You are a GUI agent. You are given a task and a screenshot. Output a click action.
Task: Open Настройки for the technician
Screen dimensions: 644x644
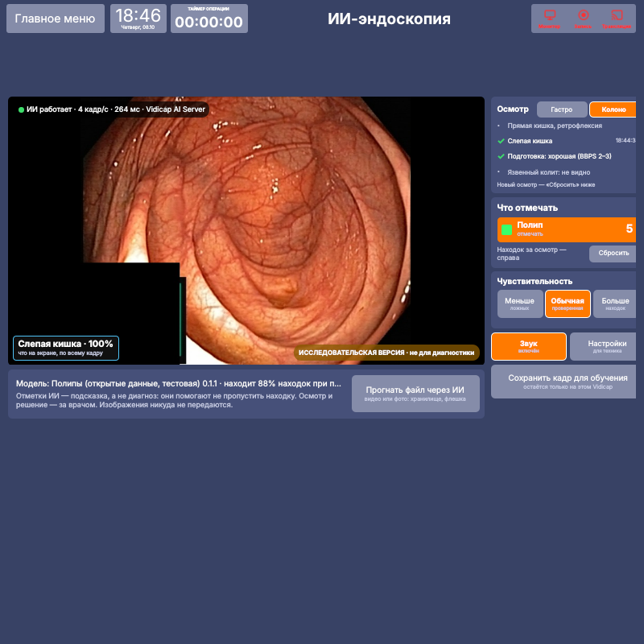603,347
